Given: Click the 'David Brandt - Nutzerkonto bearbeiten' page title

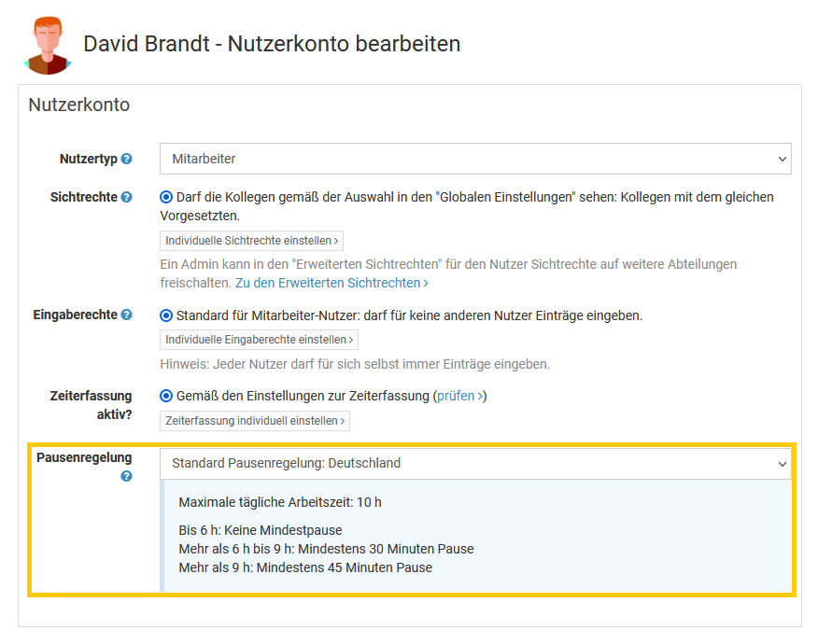Looking at the screenshot, I should coord(272,44).
